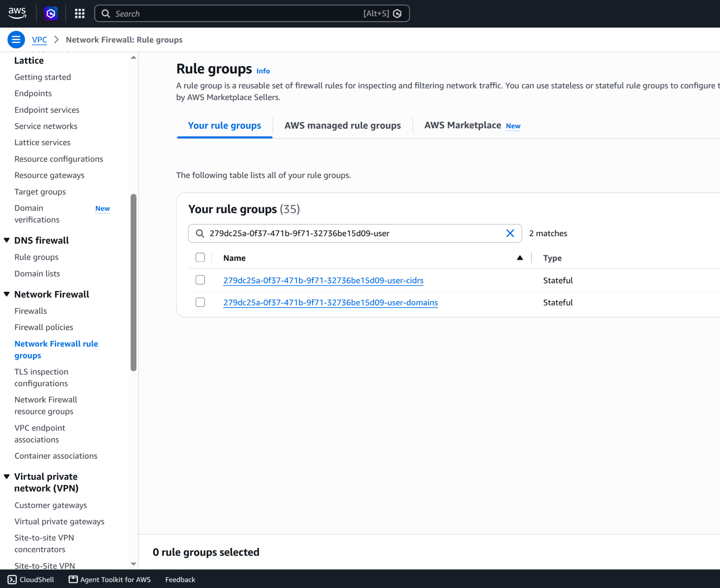Click '0 rule groups selected' panel heading

tap(206, 552)
